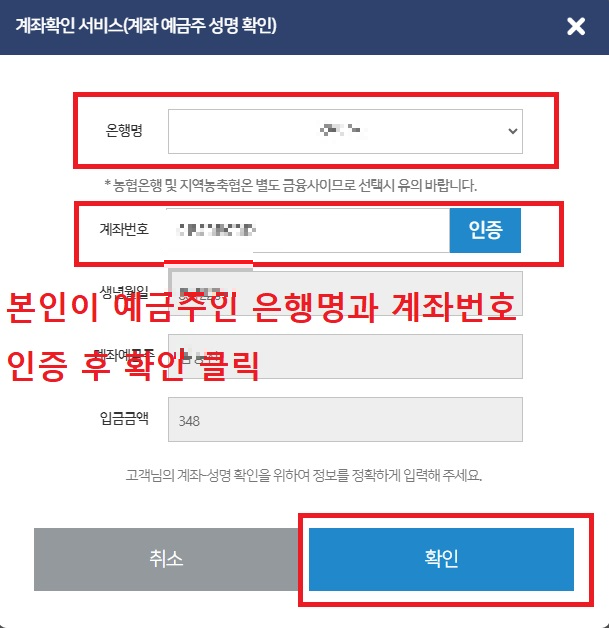Click the 생년월일 label

tap(124, 292)
